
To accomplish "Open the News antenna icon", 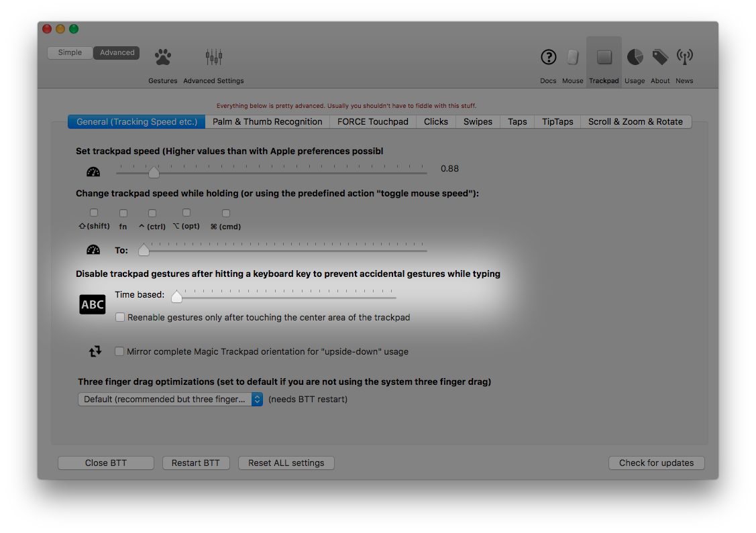I will 685,58.
